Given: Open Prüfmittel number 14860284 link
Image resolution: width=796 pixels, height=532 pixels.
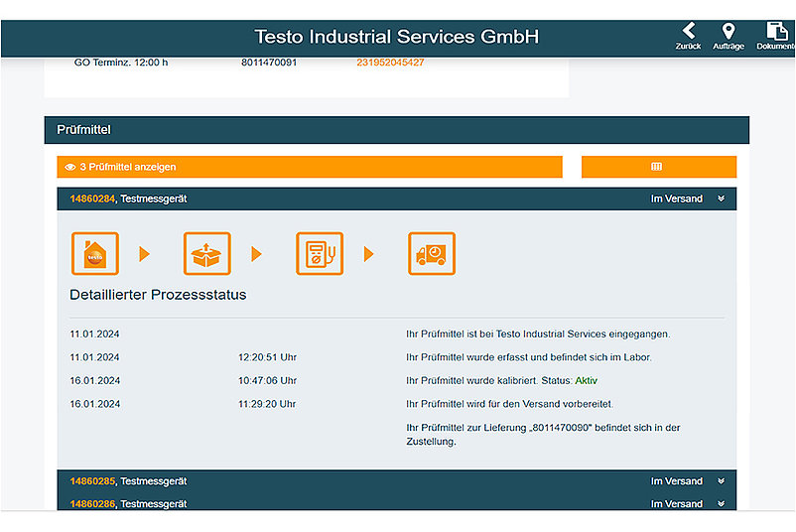Looking at the screenshot, I should coord(92,199).
